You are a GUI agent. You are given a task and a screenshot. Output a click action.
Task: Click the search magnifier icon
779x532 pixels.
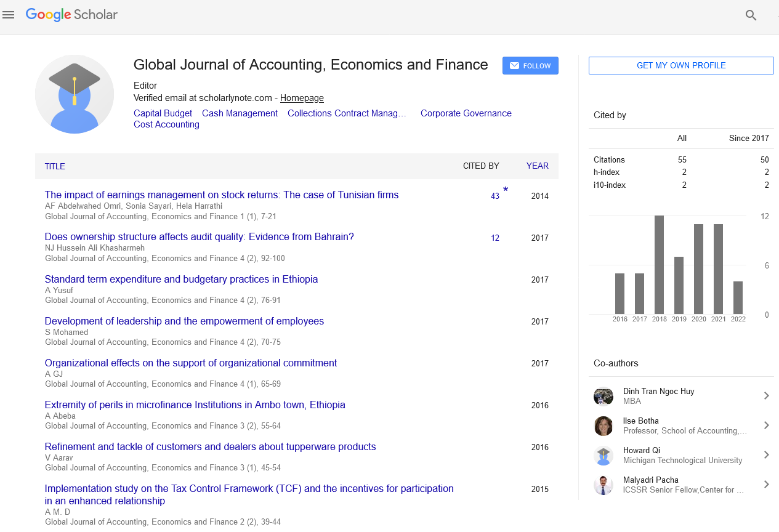click(x=751, y=15)
